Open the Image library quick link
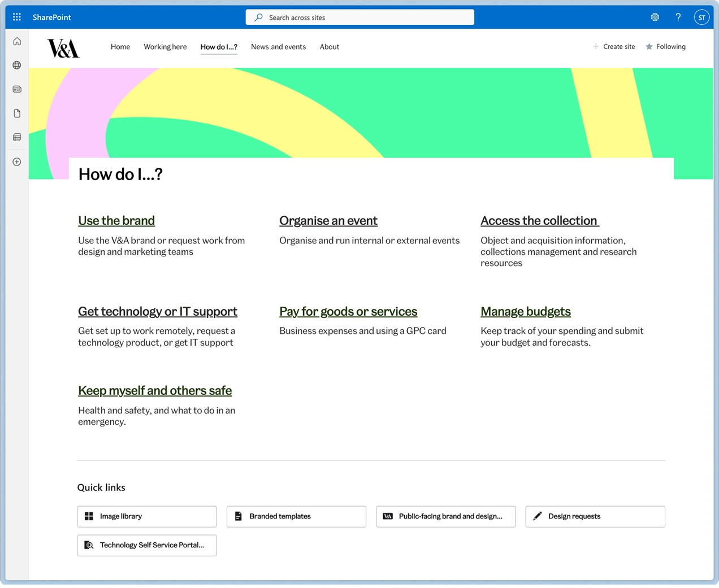The image size is (719, 588). (146, 516)
